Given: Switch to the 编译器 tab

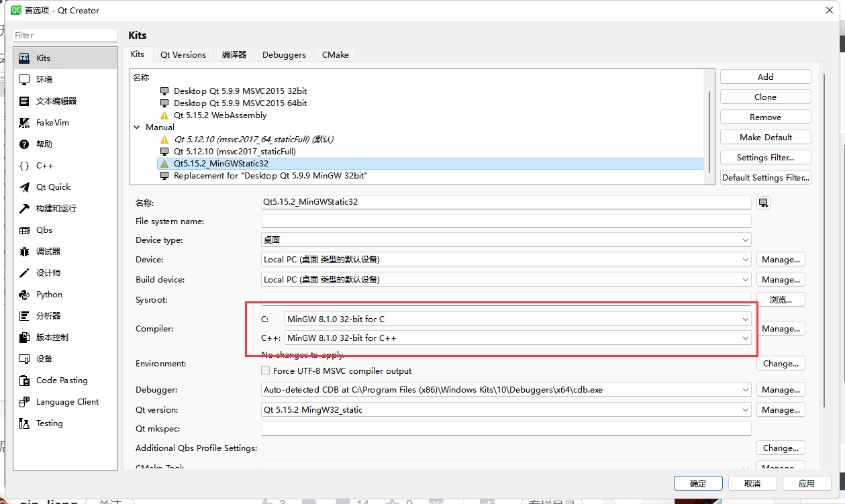Looking at the screenshot, I should pyautogui.click(x=234, y=55).
